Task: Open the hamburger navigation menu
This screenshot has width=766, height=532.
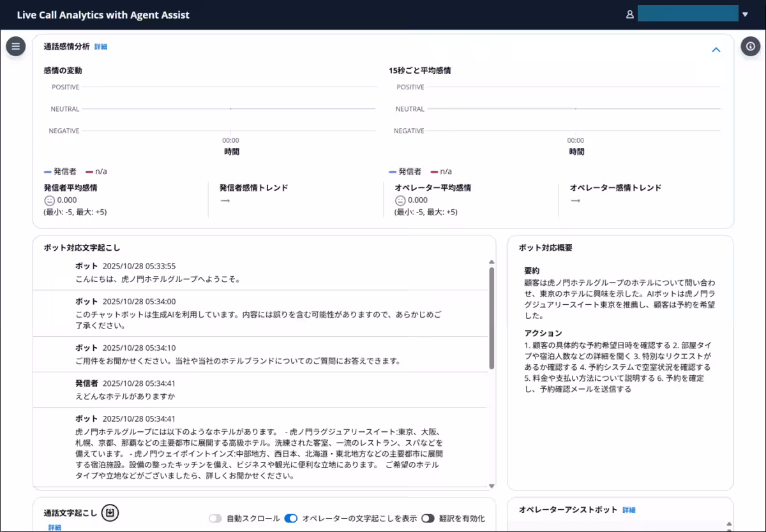Action: (16, 46)
